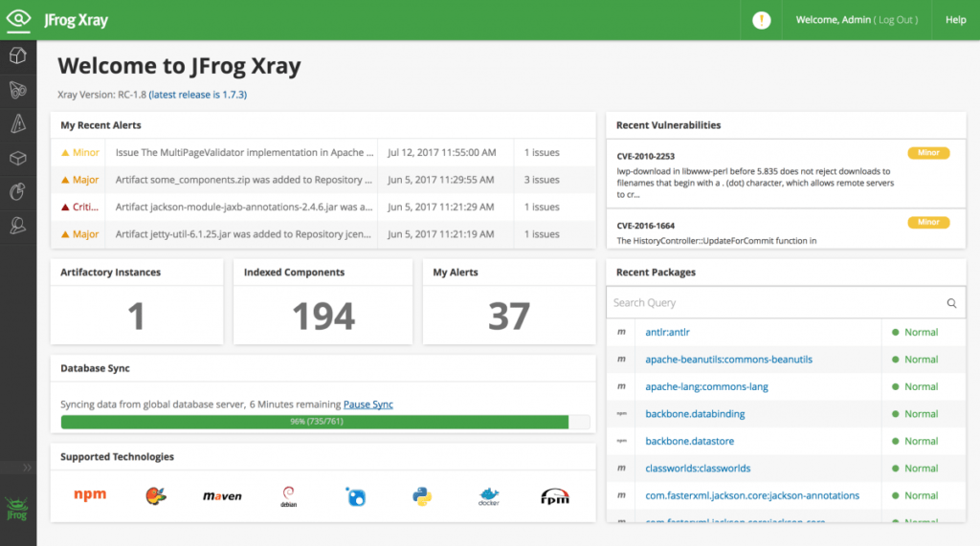Viewport: 980px width, 546px height.
Task: Select the Maven logo under Supported Technologies
Action: coord(222,496)
